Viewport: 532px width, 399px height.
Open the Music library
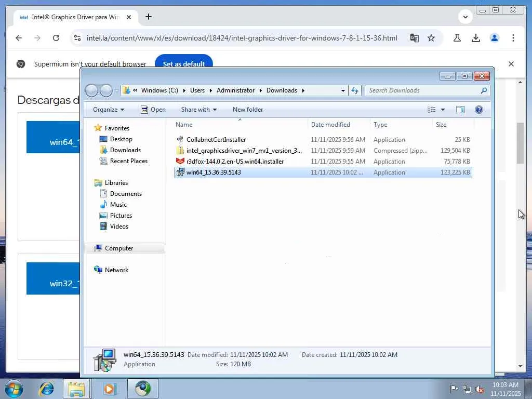click(x=114, y=204)
